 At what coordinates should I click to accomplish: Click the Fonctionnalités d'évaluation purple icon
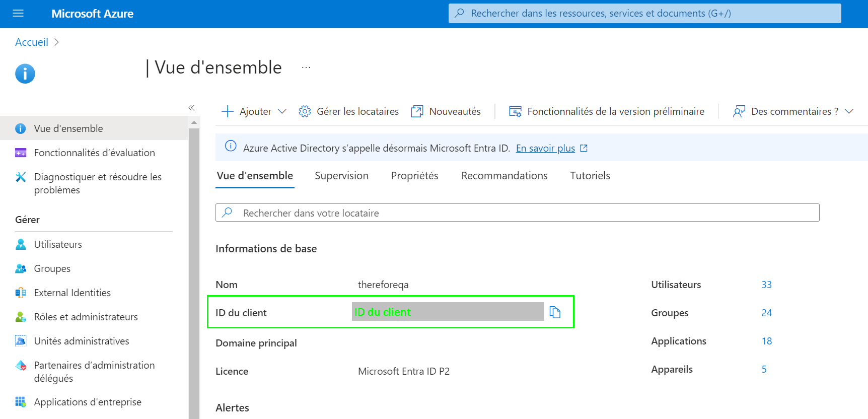(x=21, y=153)
